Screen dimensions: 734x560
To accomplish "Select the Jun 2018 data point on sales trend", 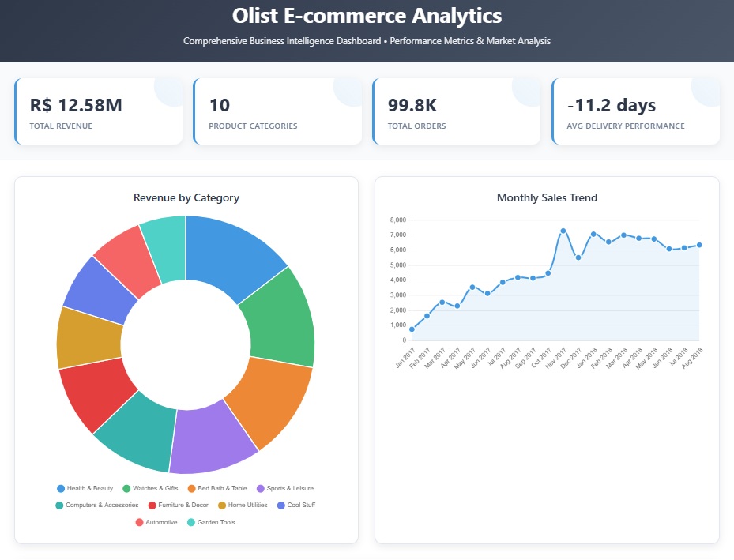I will pyautogui.click(x=669, y=250).
